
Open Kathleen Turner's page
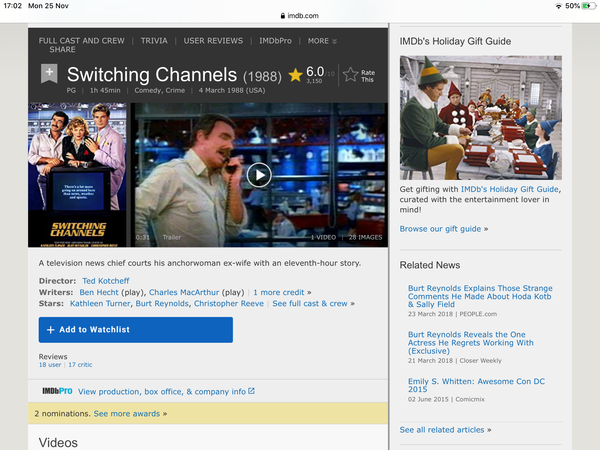(100, 303)
